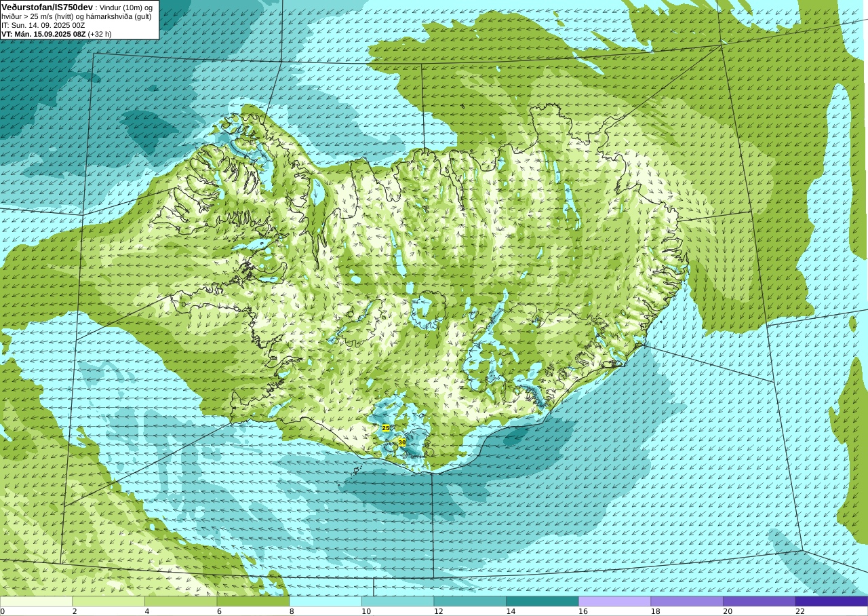Click the legend scale number 10
Image resolution: width=868 pixels, height=616 pixels.
tap(366, 611)
